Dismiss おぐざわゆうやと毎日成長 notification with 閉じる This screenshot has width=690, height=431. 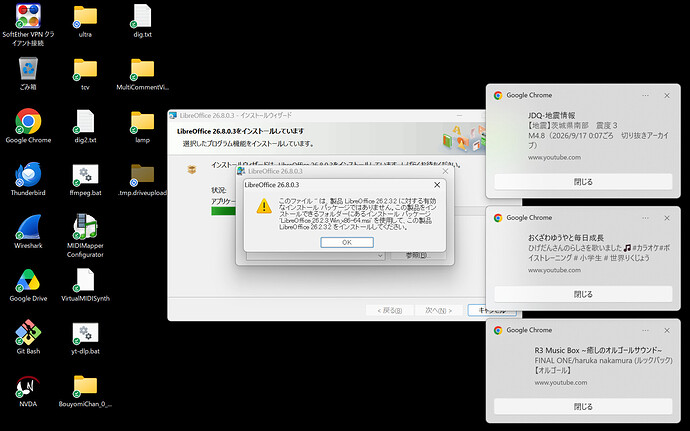click(x=583, y=294)
